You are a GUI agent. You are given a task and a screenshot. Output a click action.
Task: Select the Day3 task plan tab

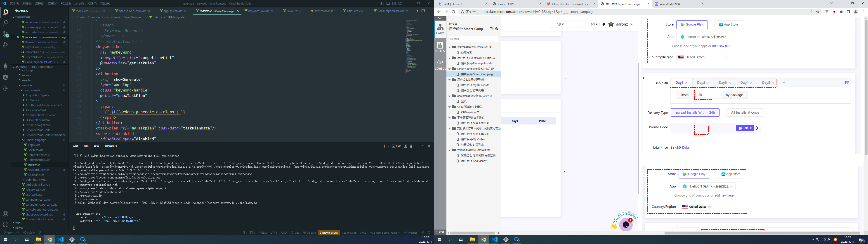point(722,82)
